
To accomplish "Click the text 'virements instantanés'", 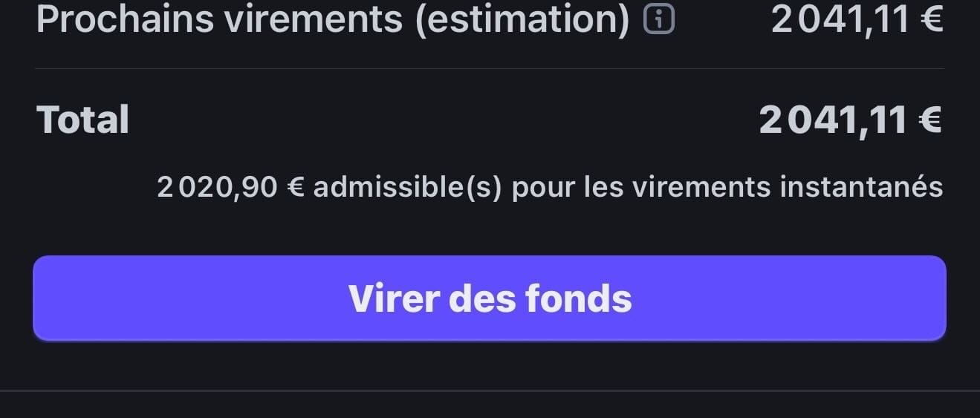I will (x=788, y=187).
